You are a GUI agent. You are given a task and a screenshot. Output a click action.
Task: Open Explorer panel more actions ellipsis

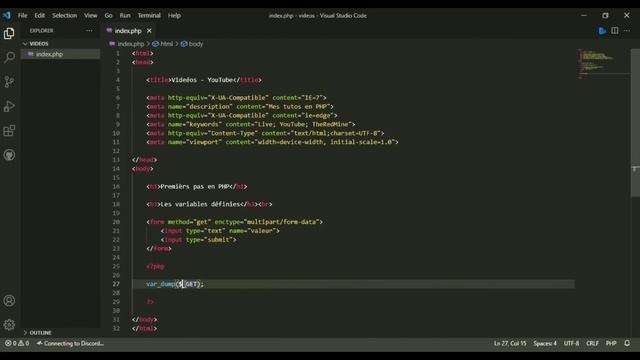pos(89,31)
